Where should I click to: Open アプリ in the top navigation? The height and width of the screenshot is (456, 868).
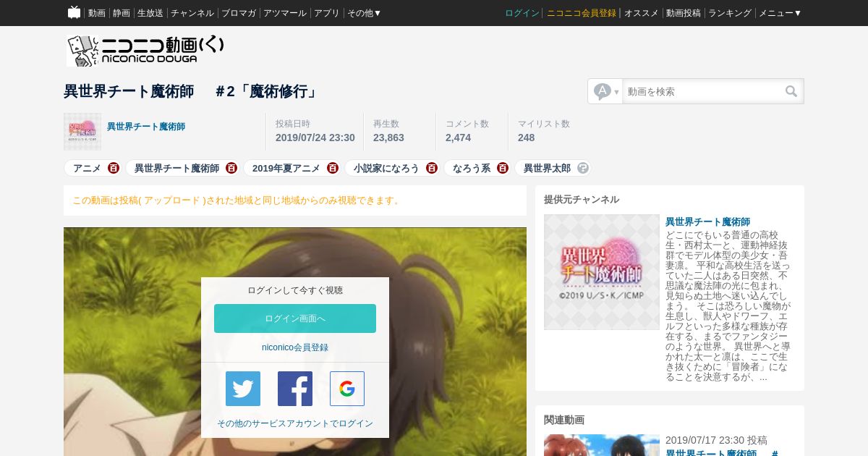pyautogui.click(x=327, y=13)
